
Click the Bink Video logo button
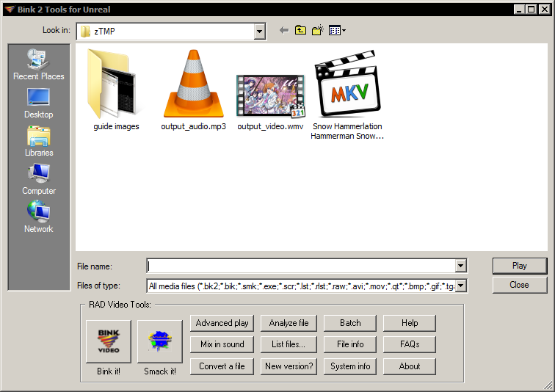109,341
